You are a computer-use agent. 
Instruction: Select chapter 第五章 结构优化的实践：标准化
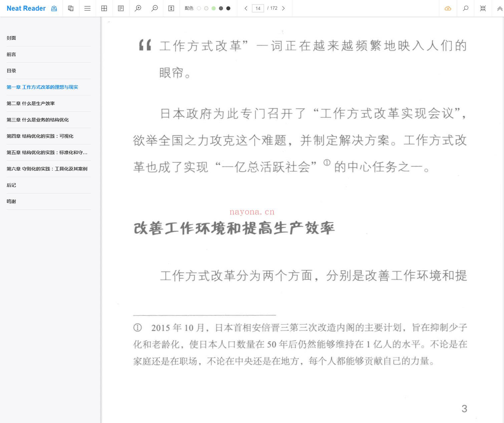tap(49, 152)
